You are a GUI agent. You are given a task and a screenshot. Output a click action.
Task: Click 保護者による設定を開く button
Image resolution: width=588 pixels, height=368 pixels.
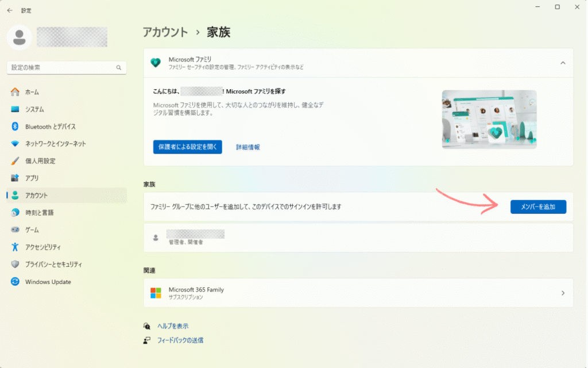[x=188, y=147]
